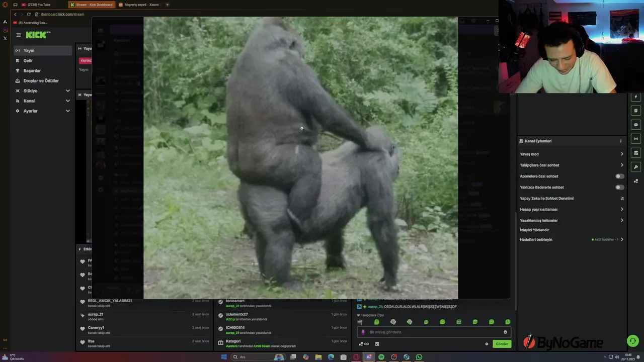Select Yayın in the sidebar

(43, 51)
